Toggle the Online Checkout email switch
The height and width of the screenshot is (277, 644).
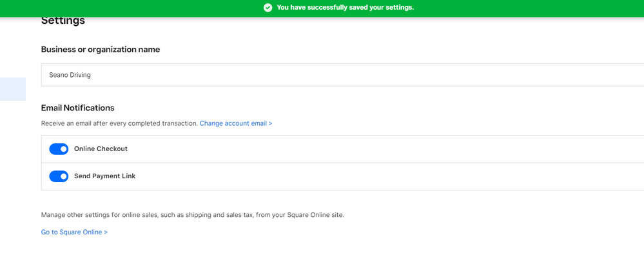[x=59, y=149]
